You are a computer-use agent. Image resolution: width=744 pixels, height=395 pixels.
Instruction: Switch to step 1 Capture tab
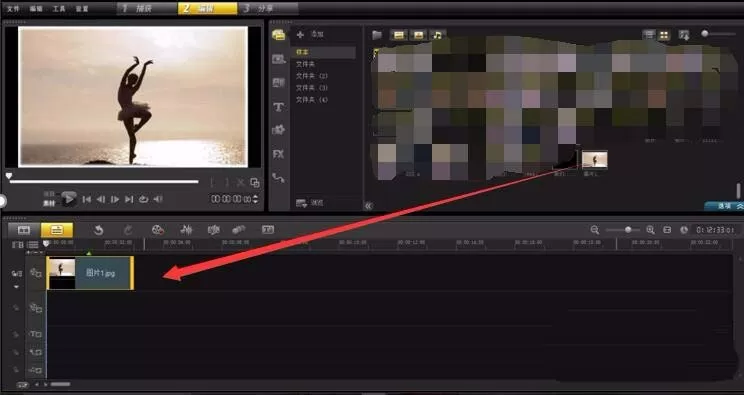click(147, 9)
